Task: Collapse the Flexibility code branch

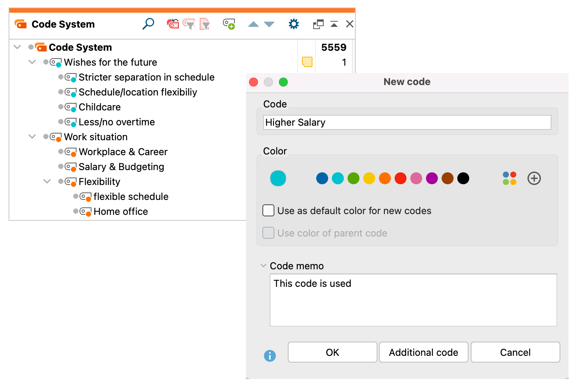Action: click(47, 181)
